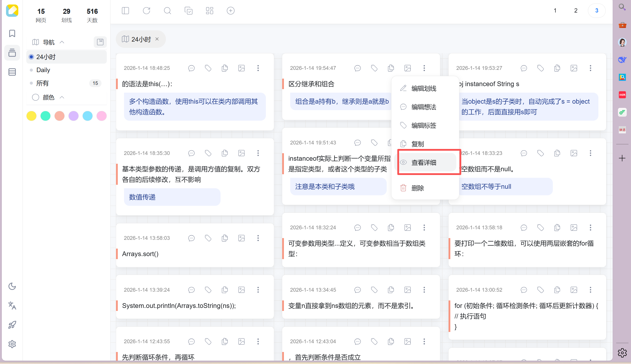The height and width of the screenshot is (364, 631).
Task: Enable dark mode moon icon
Action: [12, 286]
